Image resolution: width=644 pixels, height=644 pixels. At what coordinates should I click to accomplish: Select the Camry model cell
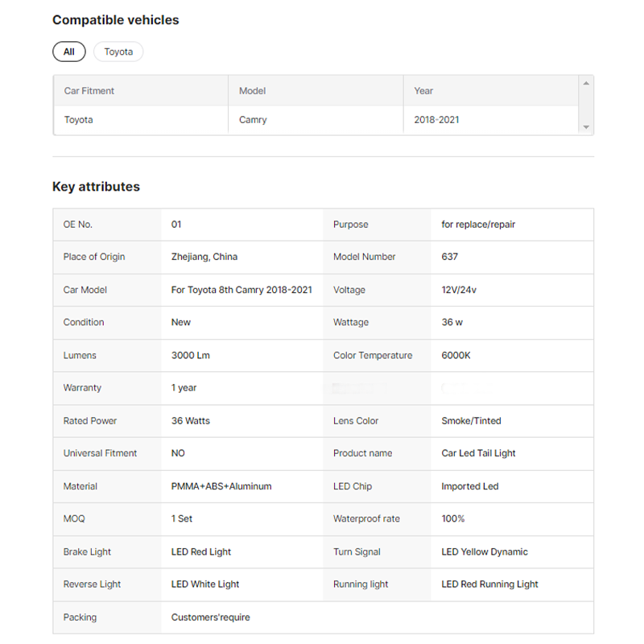click(x=253, y=120)
